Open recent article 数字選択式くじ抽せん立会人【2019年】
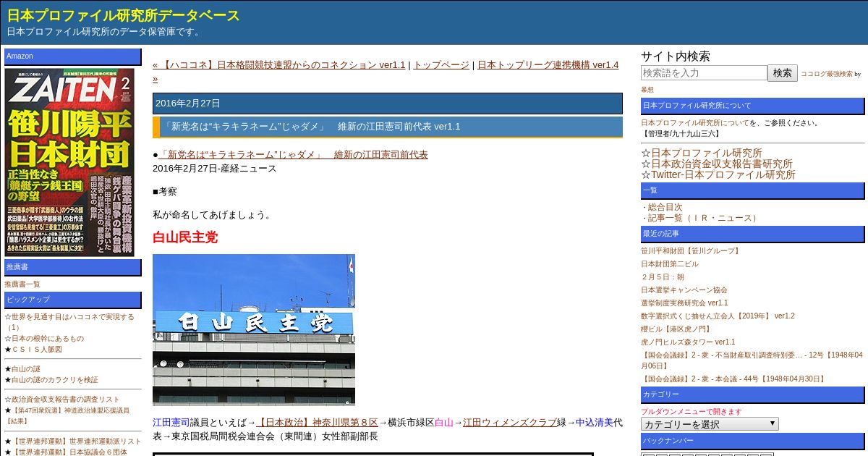Viewport: 868px width, 456px height. click(718, 316)
